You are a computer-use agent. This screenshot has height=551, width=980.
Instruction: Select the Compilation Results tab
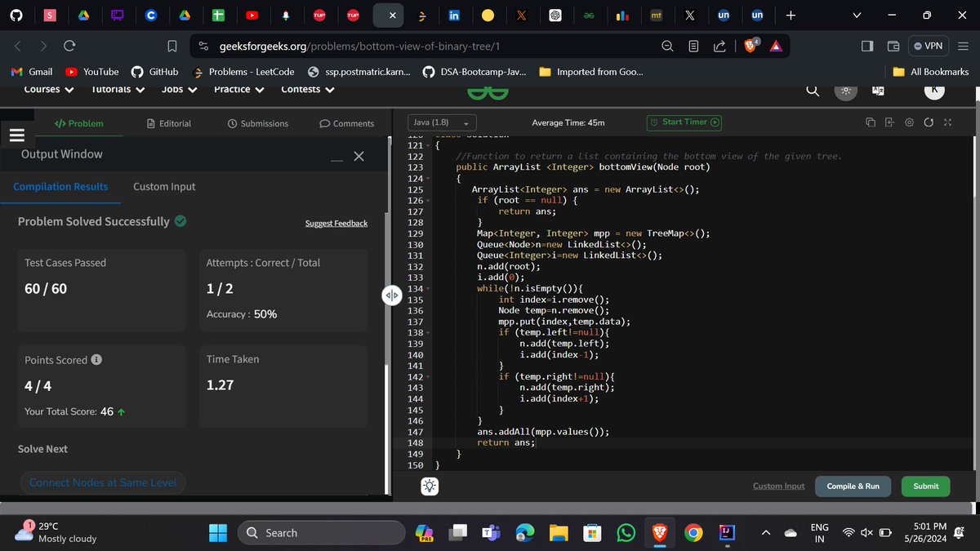(60, 186)
